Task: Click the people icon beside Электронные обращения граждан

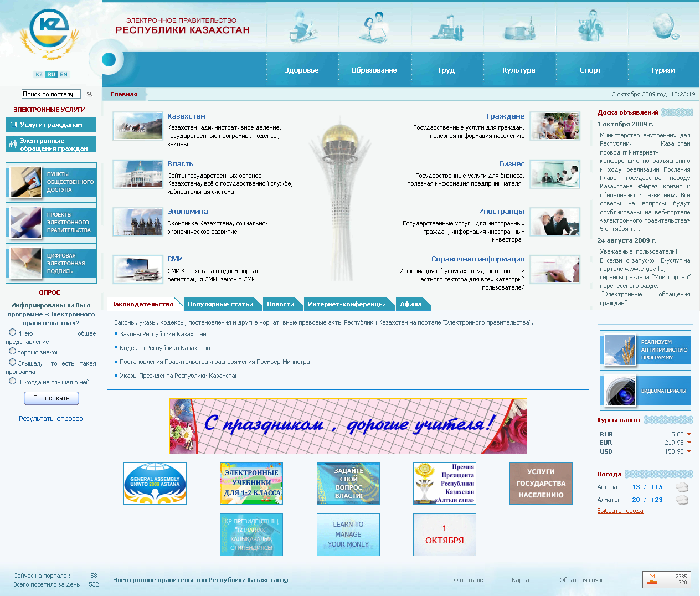Action: (x=13, y=144)
